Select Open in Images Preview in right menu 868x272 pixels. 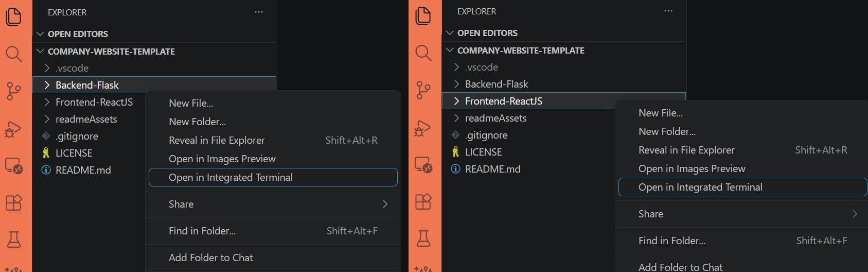click(743, 168)
